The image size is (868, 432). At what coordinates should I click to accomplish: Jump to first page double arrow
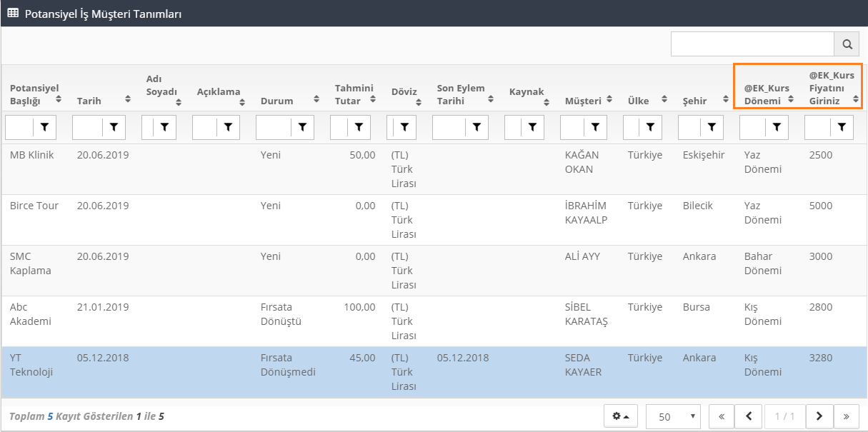pos(722,416)
